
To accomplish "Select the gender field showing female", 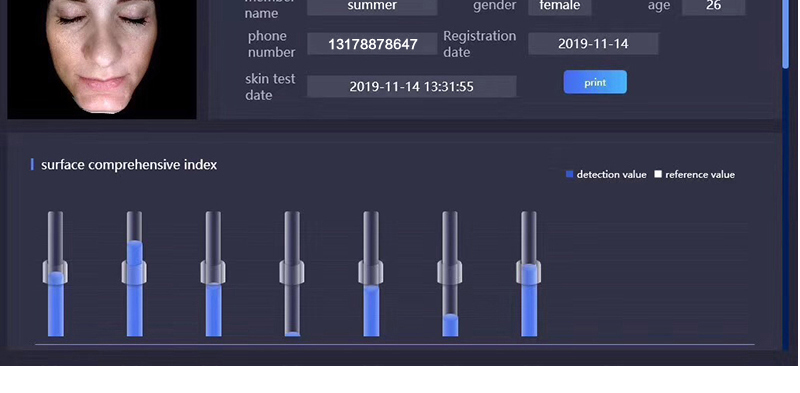I will click(x=560, y=7).
